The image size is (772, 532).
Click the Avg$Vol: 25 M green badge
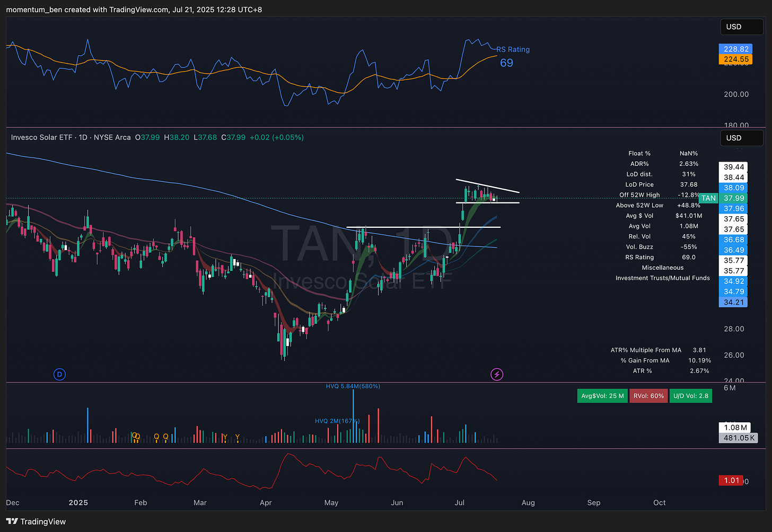[x=602, y=396]
